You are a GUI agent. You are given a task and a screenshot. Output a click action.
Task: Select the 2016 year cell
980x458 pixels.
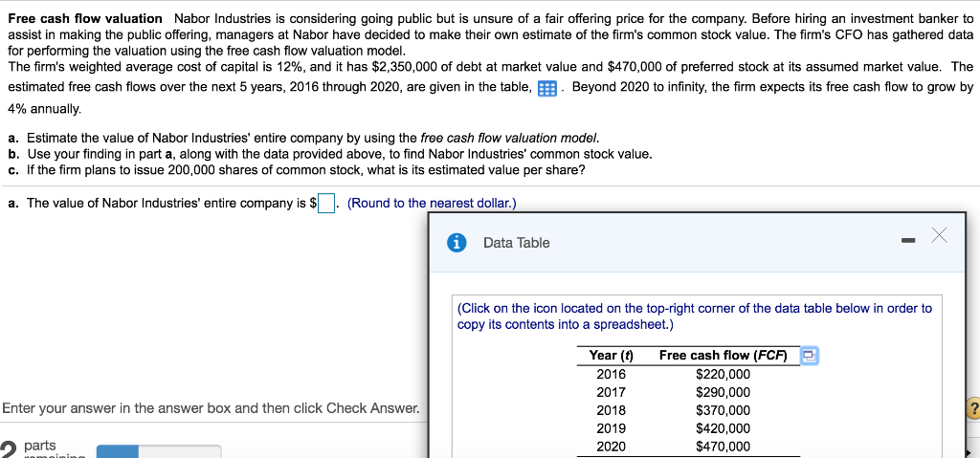coord(611,375)
